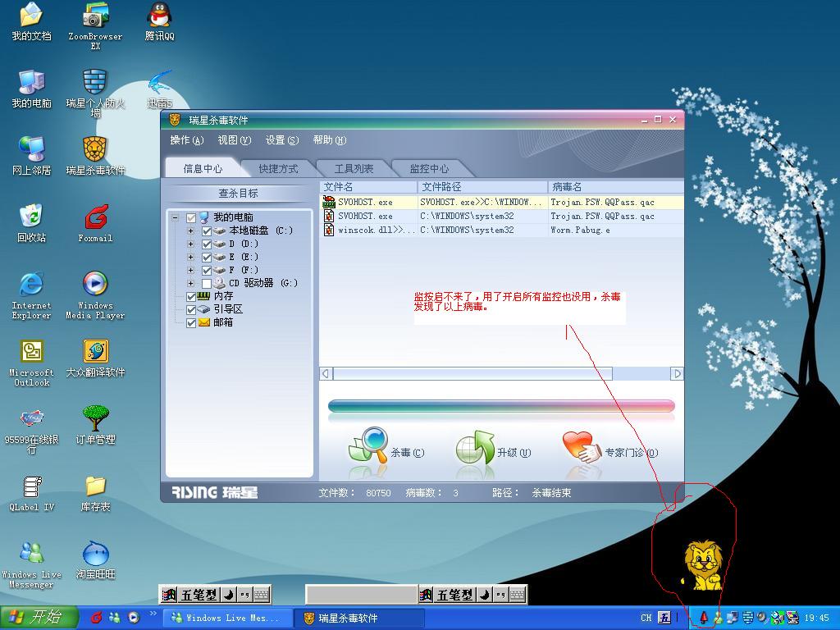Expand the E (E:) tree node
Viewport: 840px width, 630px height.
[x=190, y=257]
